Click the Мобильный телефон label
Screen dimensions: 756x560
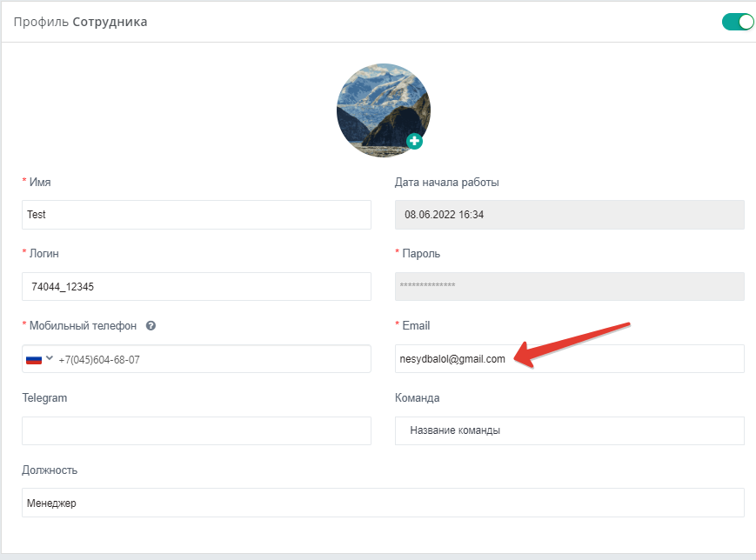(x=83, y=326)
